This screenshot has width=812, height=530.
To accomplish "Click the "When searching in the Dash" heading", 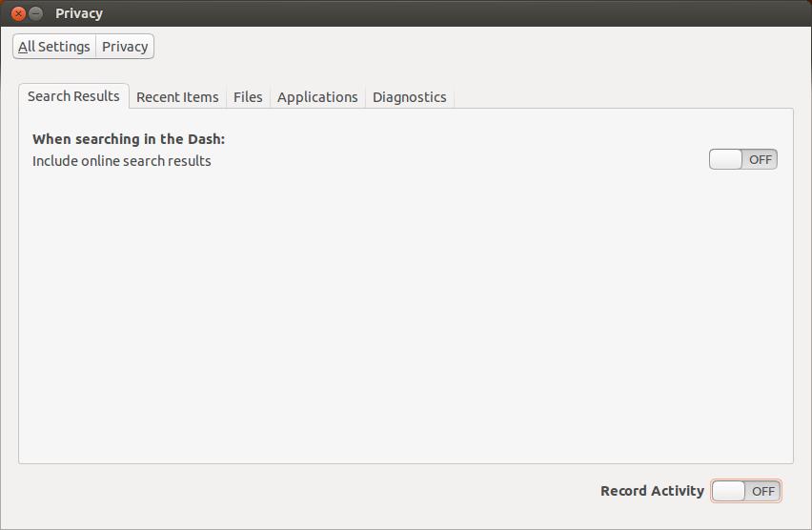I will pyautogui.click(x=129, y=139).
